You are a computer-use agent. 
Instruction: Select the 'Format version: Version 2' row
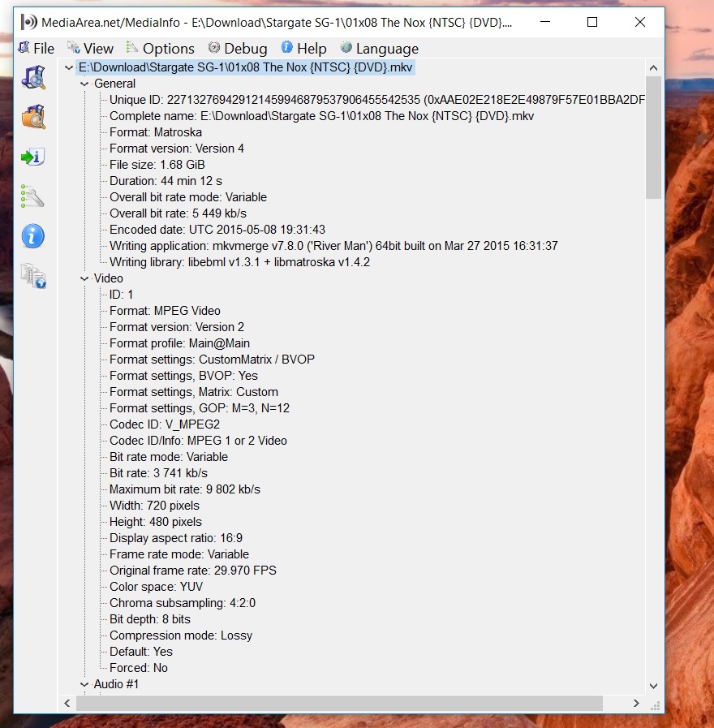point(176,327)
